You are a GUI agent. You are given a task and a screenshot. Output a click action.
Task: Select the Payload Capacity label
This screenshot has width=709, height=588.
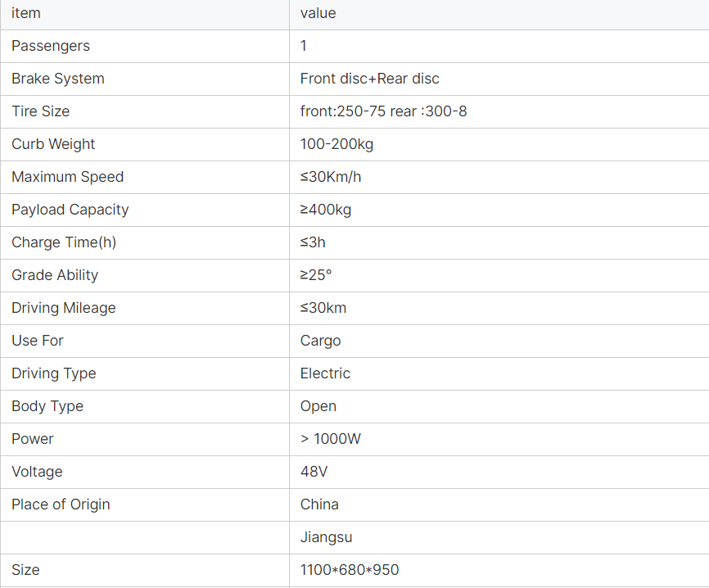70,210
